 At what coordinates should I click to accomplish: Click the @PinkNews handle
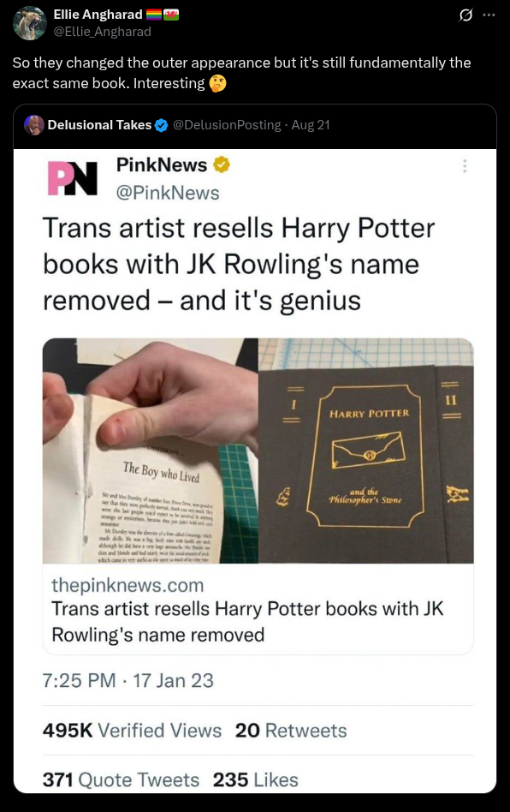168,193
